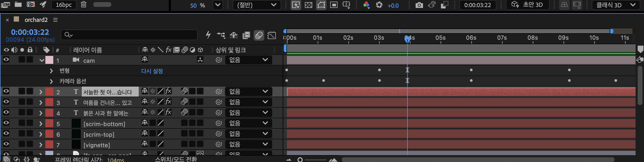Click vignette layer red label swatch

pyautogui.click(x=49, y=144)
